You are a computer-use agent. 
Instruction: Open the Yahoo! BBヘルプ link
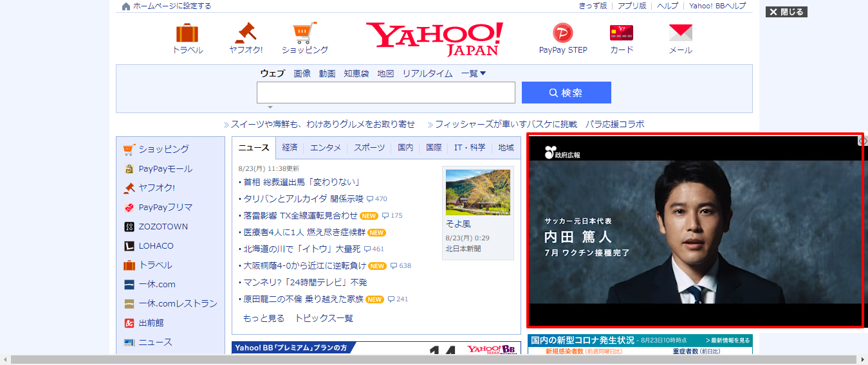click(x=717, y=6)
